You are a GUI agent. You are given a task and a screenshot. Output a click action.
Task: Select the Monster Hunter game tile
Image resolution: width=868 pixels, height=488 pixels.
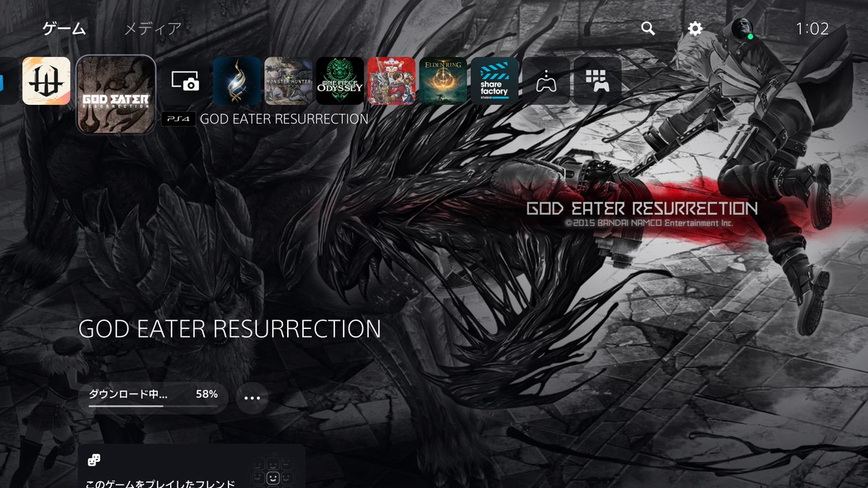[x=289, y=81]
